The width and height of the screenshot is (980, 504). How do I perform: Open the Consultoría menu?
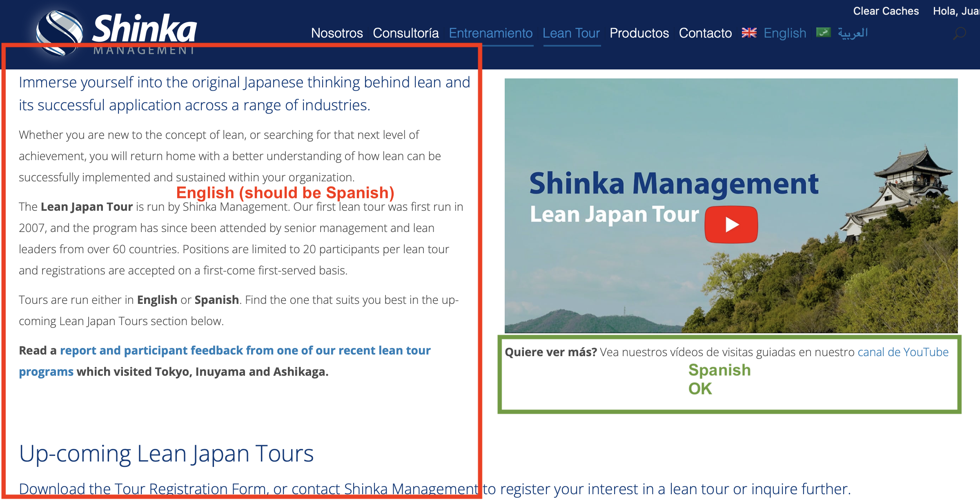[406, 33]
